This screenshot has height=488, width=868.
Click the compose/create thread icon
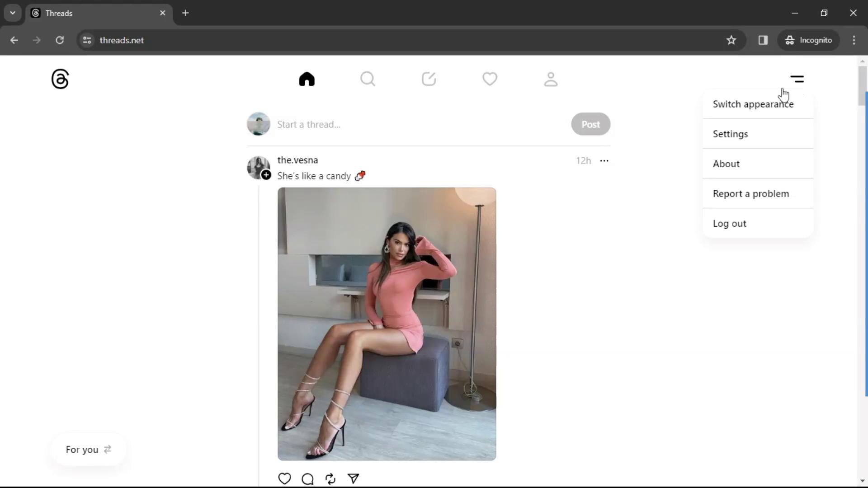point(428,79)
